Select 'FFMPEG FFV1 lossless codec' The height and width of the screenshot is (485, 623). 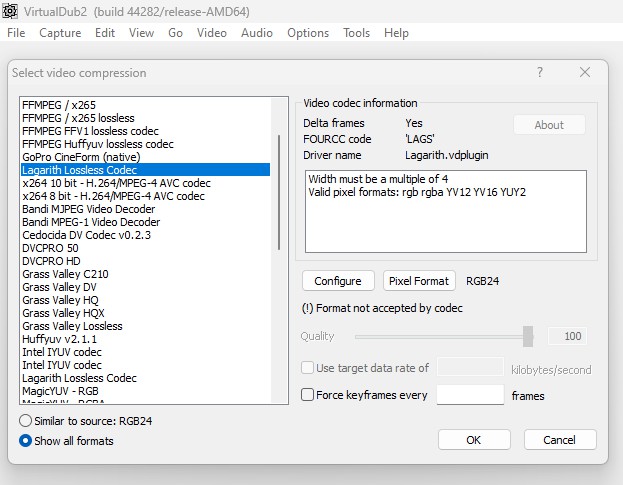[145, 131]
